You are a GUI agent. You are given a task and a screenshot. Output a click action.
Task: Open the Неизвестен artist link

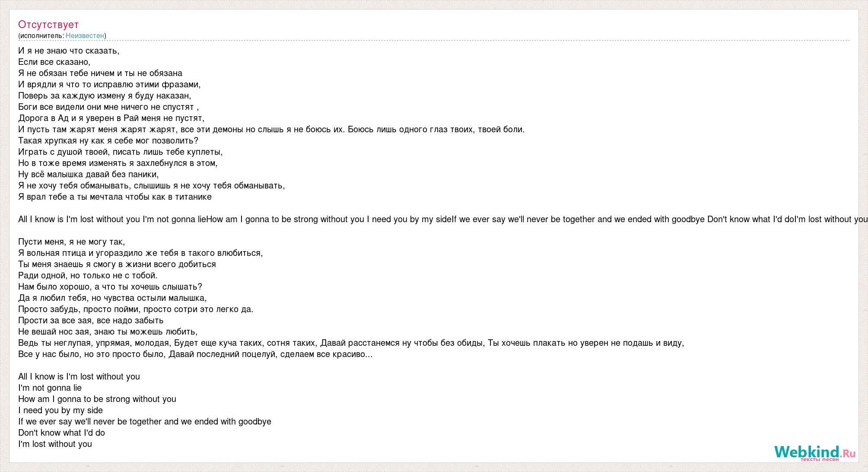coord(85,36)
